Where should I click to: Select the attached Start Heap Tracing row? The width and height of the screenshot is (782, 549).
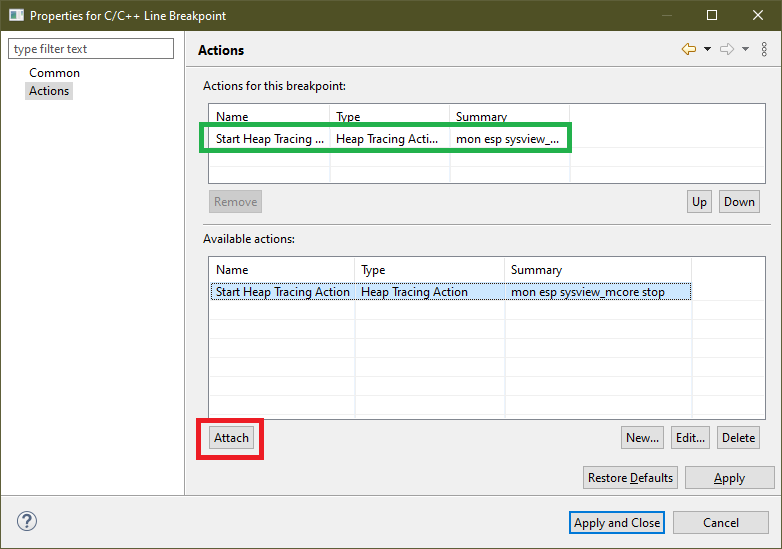click(385, 139)
